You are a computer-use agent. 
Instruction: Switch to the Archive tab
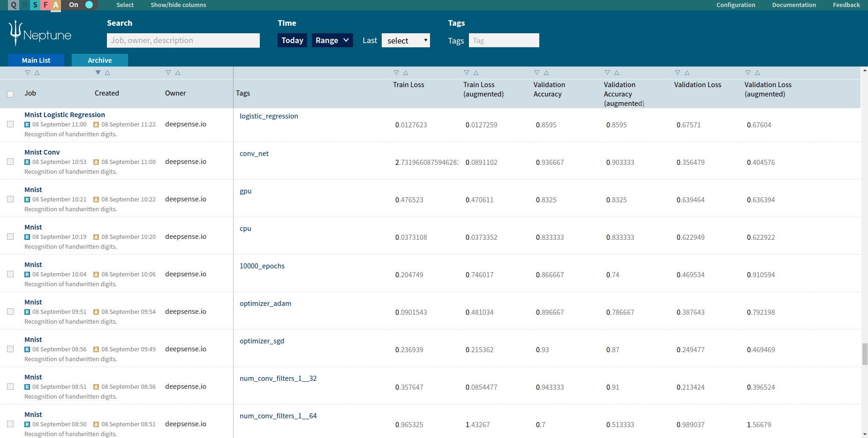100,60
